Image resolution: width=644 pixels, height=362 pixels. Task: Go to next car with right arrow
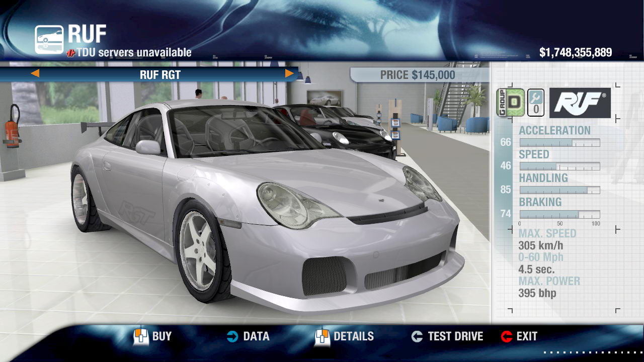click(x=289, y=74)
